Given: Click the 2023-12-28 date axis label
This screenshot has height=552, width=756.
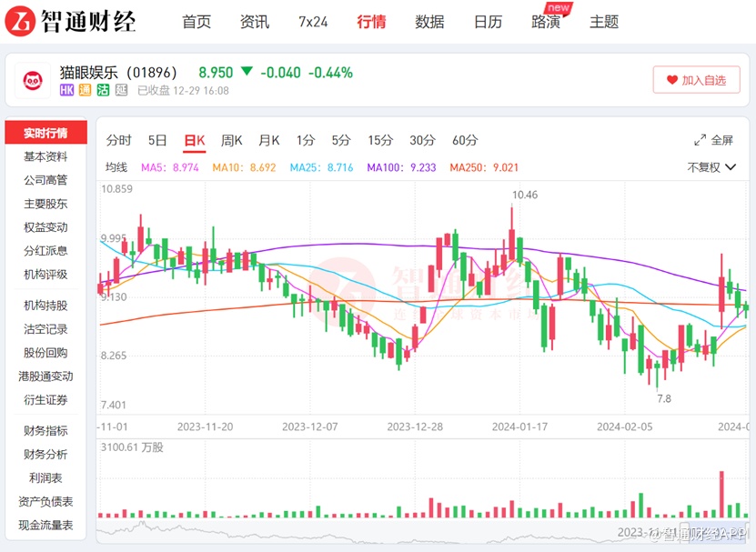Looking at the screenshot, I should pyautogui.click(x=415, y=427).
